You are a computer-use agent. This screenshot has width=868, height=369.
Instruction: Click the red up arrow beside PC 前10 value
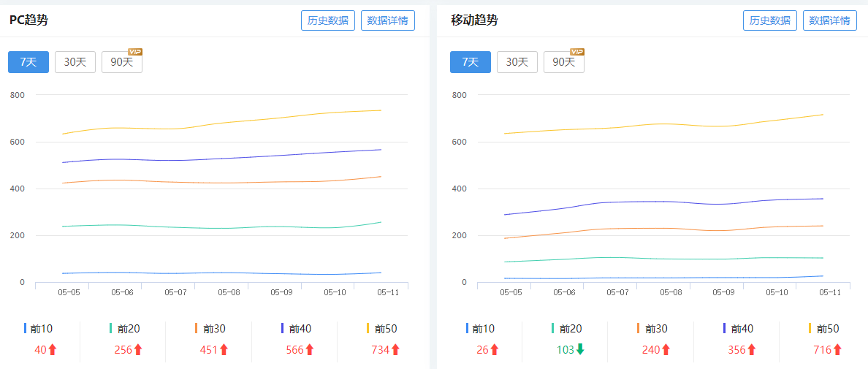53,350
